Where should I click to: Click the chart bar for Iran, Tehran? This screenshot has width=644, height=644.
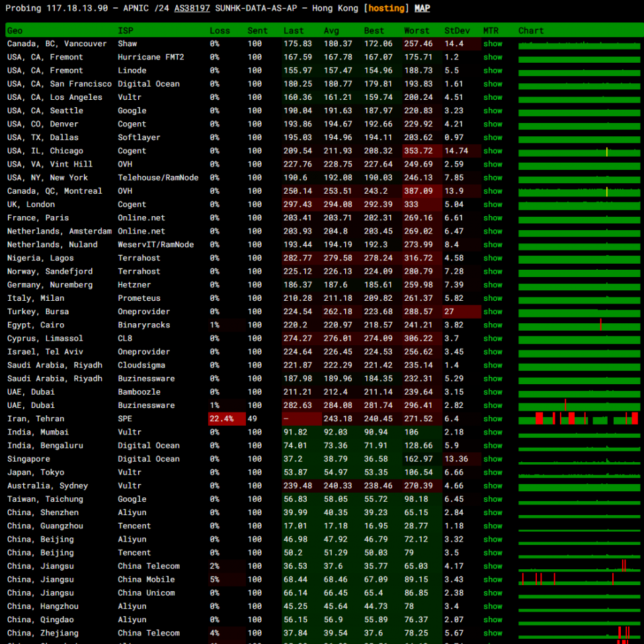pyautogui.click(x=579, y=419)
